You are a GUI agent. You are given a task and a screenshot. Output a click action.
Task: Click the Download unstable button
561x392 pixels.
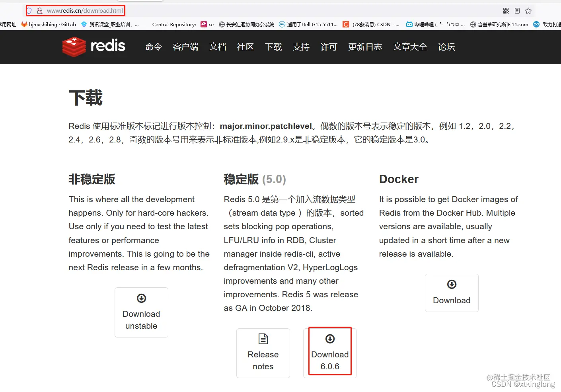pyautogui.click(x=141, y=312)
